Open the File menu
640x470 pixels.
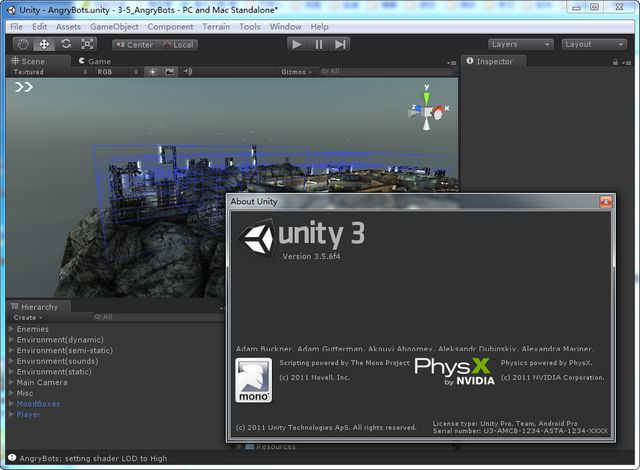coord(16,27)
